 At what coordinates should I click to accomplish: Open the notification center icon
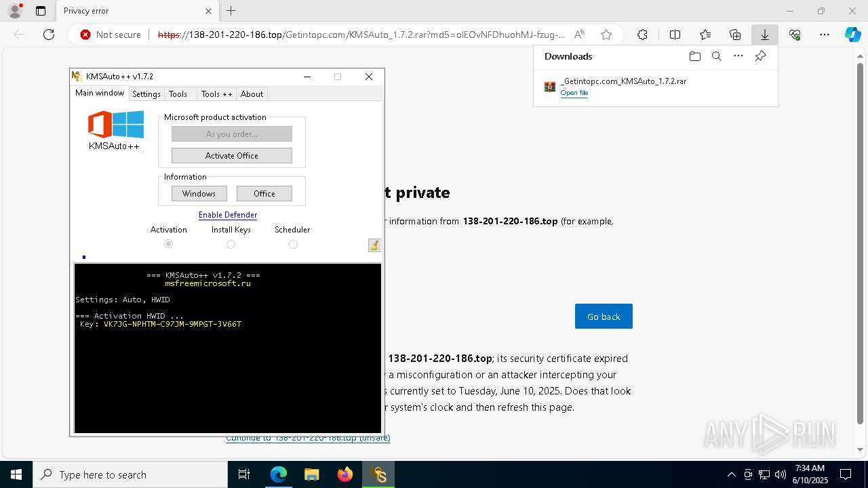click(x=846, y=474)
